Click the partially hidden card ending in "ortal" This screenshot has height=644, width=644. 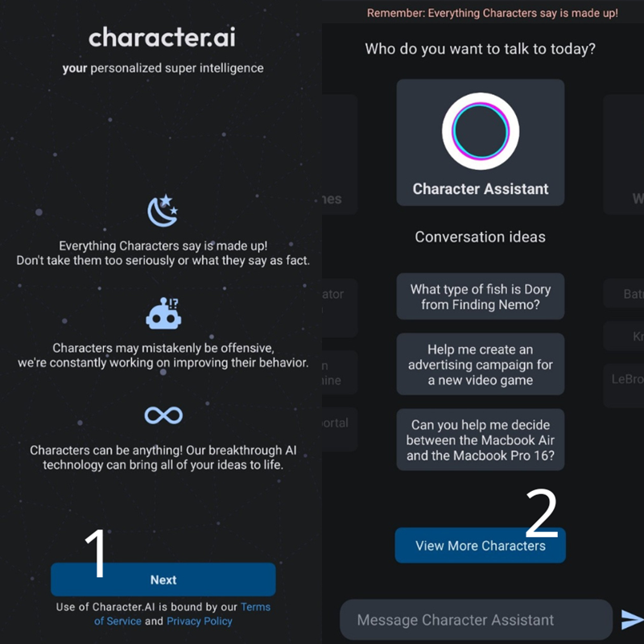336,423
